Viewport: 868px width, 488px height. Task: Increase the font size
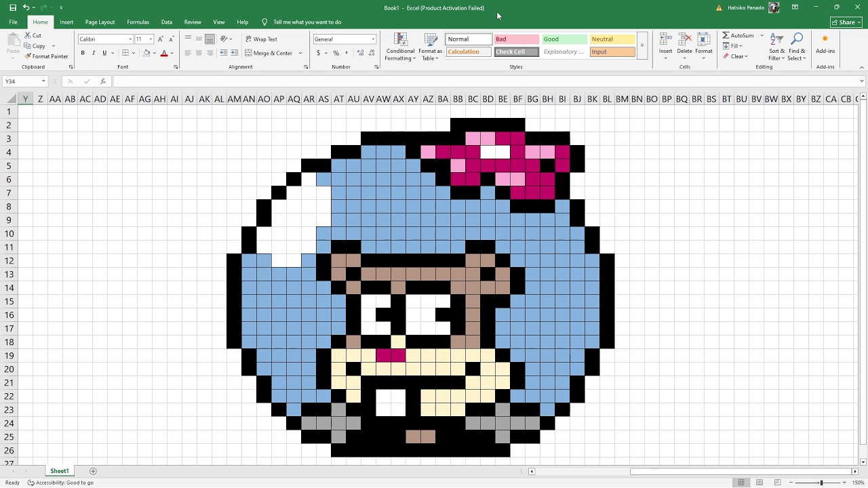click(161, 39)
